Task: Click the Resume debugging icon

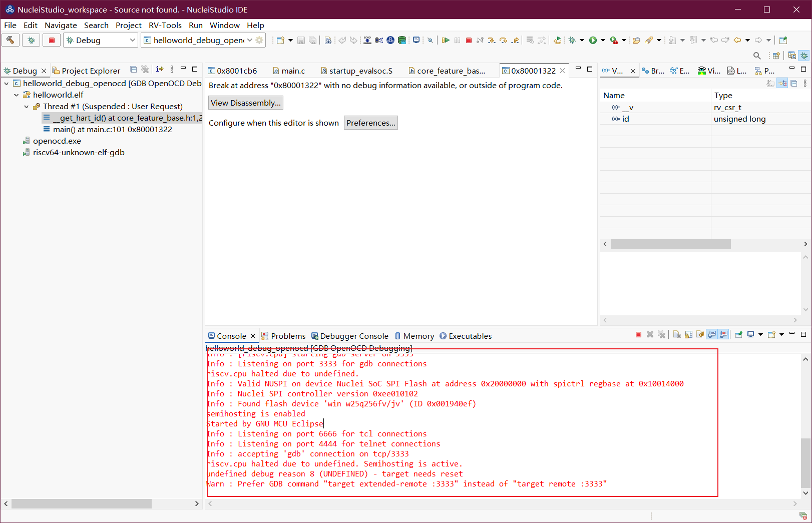Action: pyautogui.click(x=445, y=40)
